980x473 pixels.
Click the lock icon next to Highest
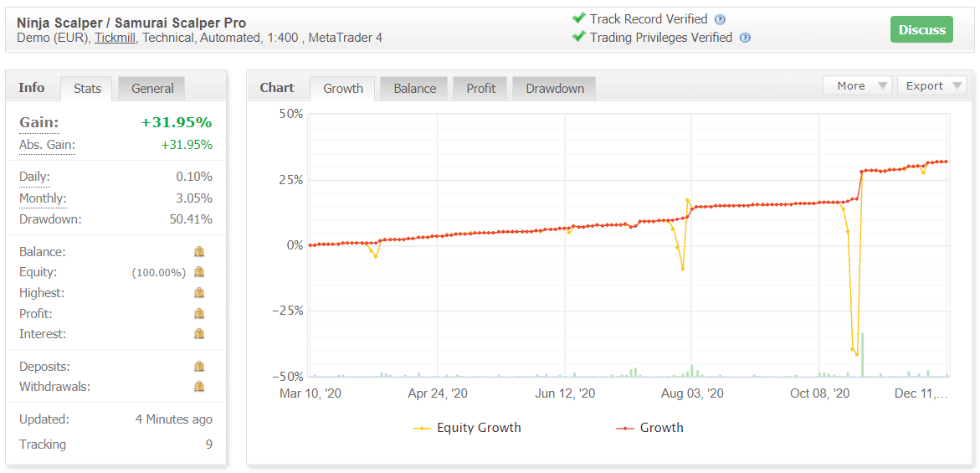click(x=199, y=293)
